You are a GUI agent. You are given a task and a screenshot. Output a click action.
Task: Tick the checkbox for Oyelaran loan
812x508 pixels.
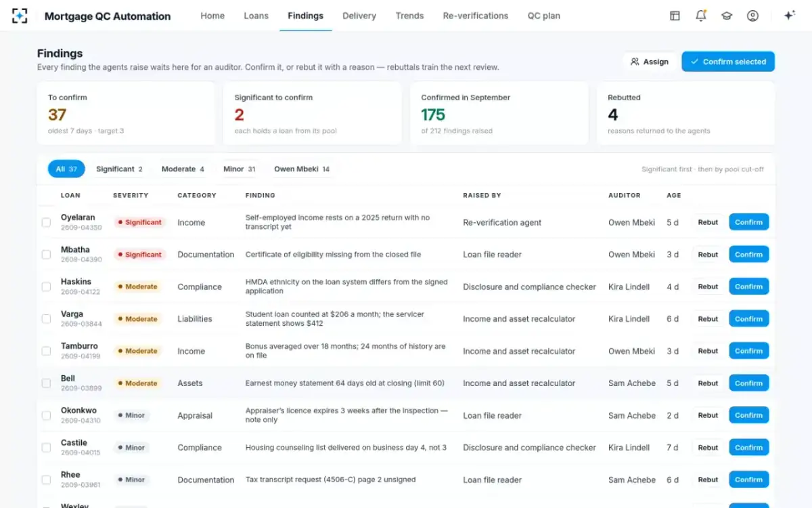pos(46,222)
